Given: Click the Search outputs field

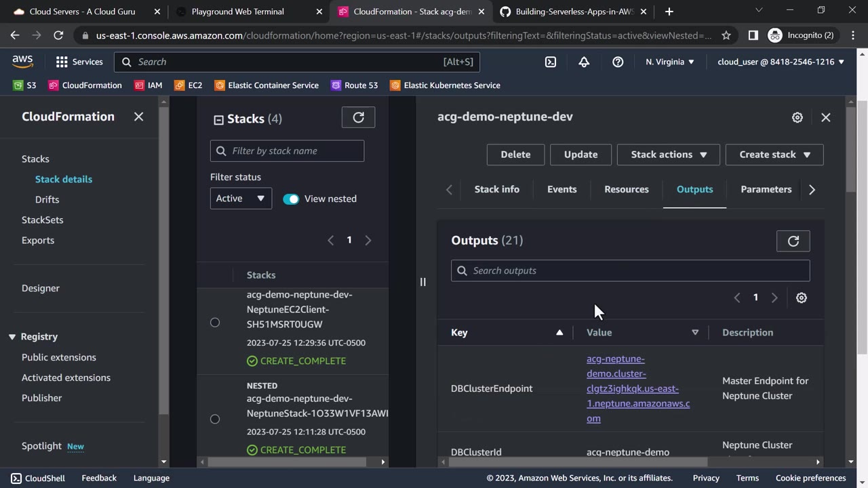Looking at the screenshot, I should click(x=631, y=270).
